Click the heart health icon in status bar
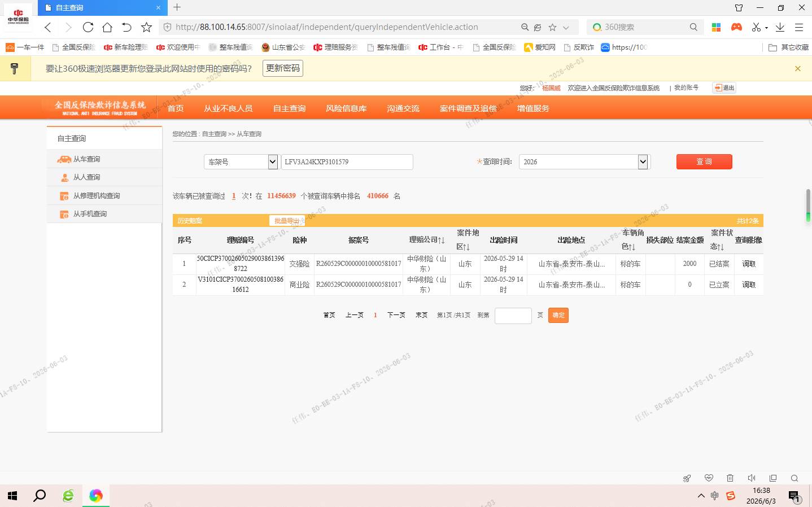 (709, 478)
